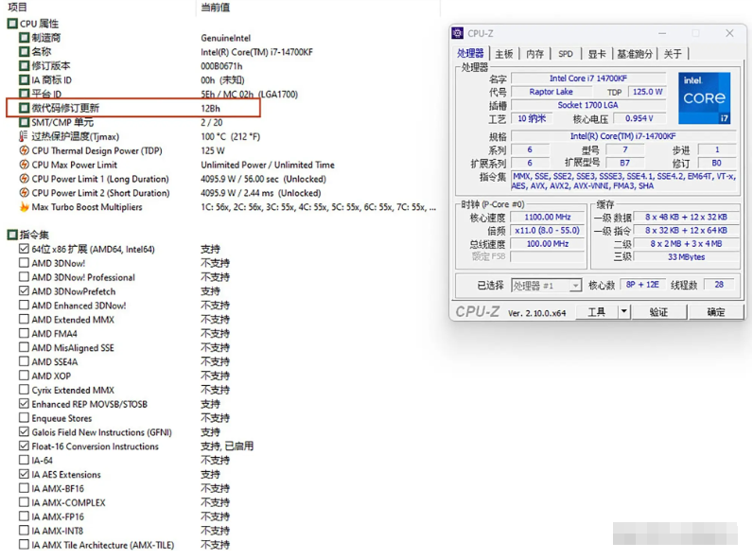Click the power icon of CPU Max Power Limit
The height and width of the screenshot is (560, 753).
(24, 165)
